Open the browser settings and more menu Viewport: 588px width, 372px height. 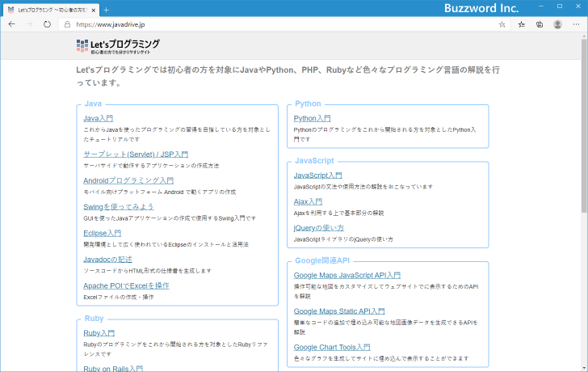point(576,24)
